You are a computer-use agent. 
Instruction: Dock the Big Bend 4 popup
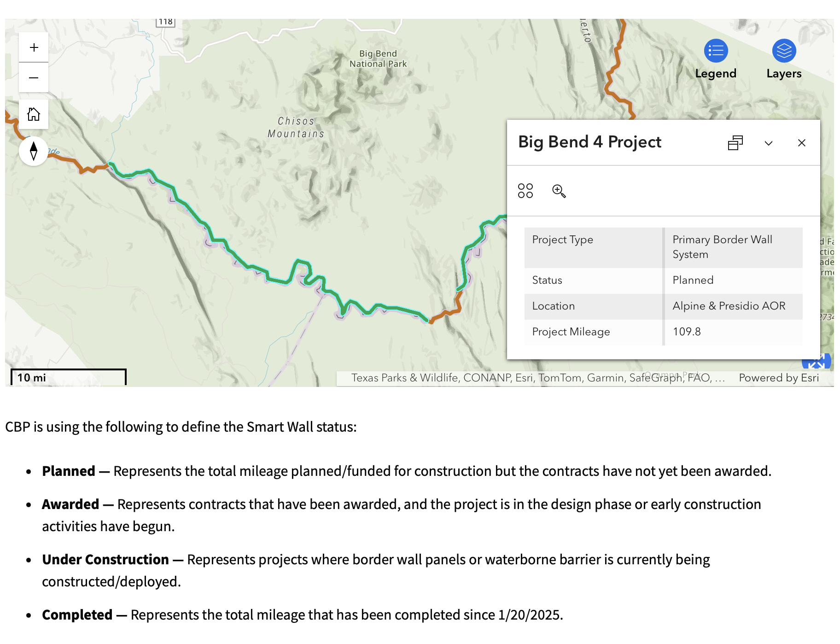point(735,143)
